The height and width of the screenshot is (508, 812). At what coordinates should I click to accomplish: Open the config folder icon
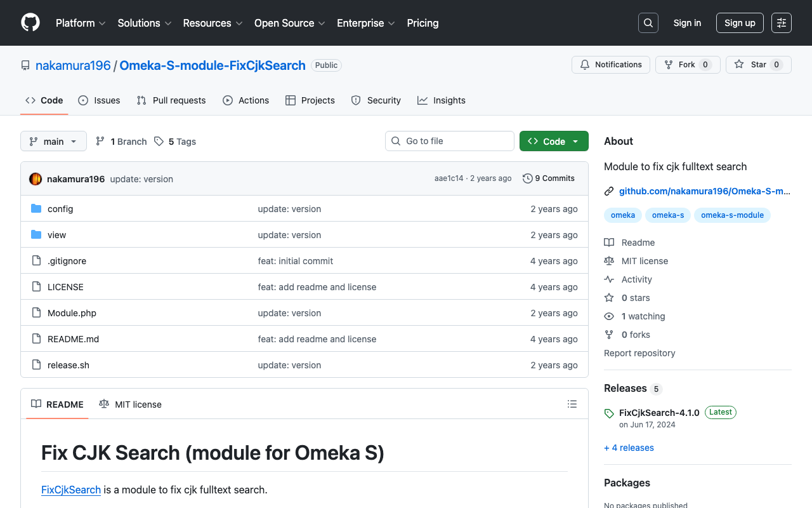[36, 208]
